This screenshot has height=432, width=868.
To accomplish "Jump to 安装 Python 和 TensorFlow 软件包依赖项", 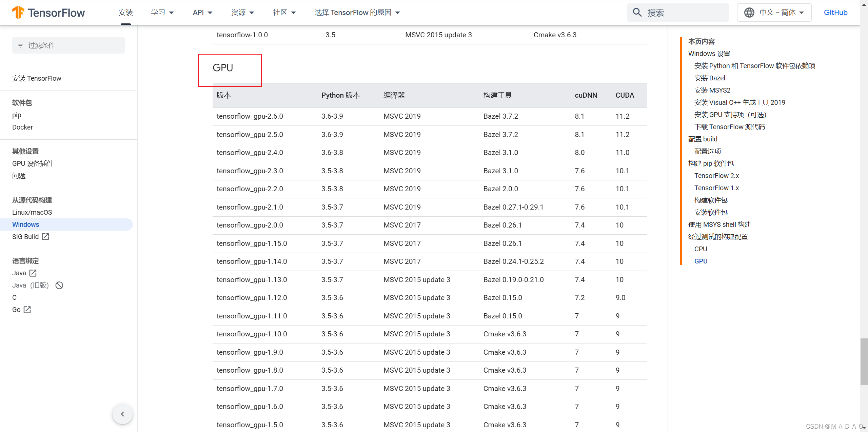I will [755, 66].
